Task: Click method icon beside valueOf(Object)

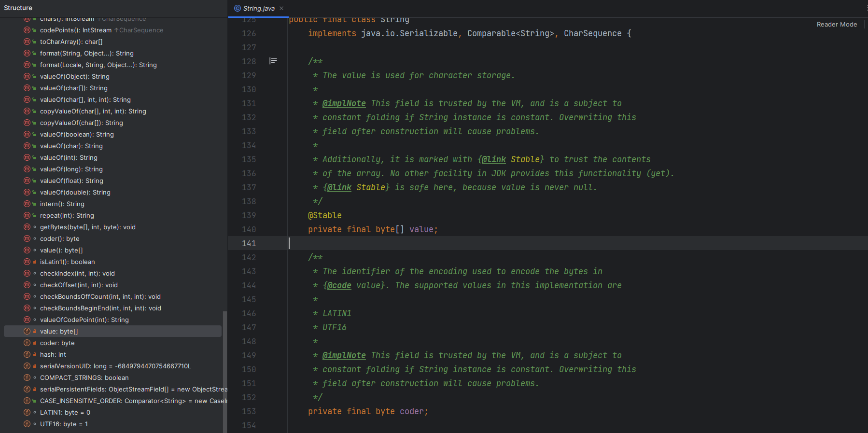Action: pos(27,76)
